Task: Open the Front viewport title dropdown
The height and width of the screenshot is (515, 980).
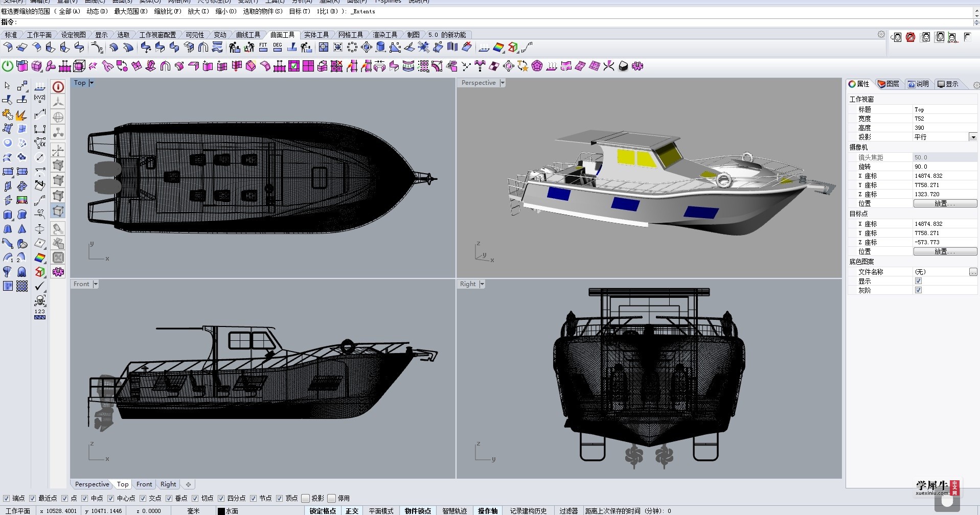Action: pyautogui.click(x=96, y=284)
